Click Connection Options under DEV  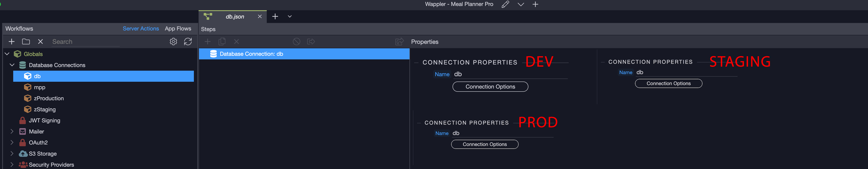click(490, 87)
